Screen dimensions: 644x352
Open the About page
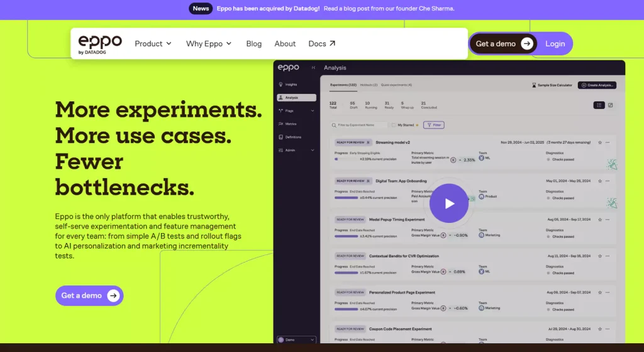click(285, 43)
